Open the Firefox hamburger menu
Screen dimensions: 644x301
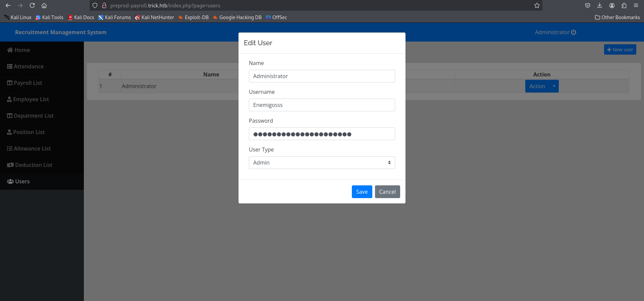click(636, 5)
